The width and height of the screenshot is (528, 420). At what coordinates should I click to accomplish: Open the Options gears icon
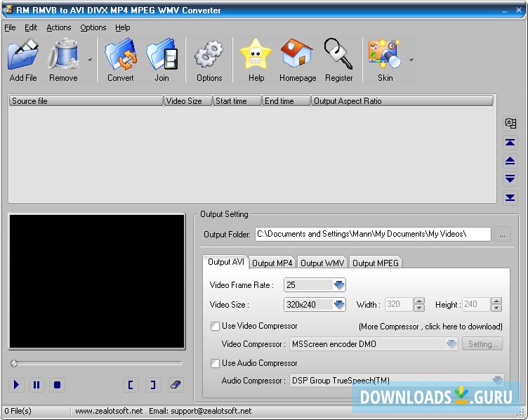[209, 54]
